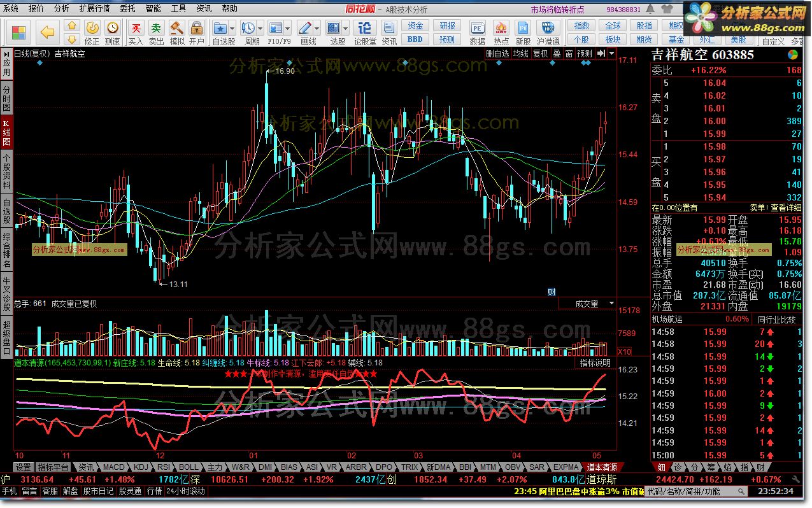This screenshot has height=508, width=812.
Task: Click the wrench settings icon in the index bar
Action: [795, 479]
